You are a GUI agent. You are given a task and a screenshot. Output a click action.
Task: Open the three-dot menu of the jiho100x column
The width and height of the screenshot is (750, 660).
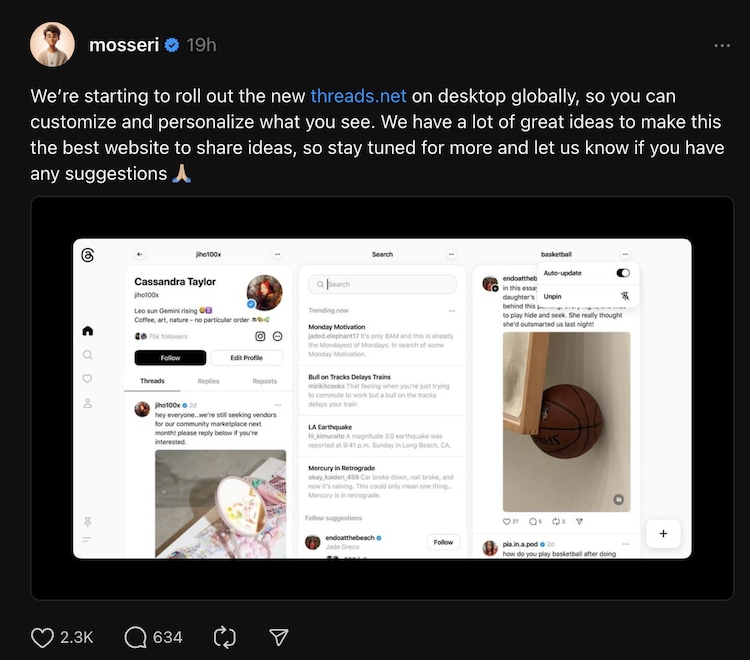(x=278, y=255)
